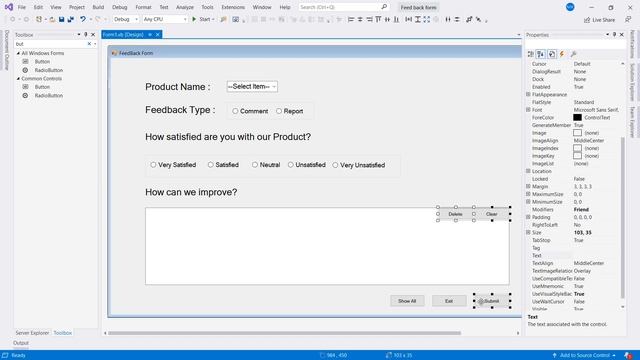Viewport: 640px width, 360px height.
Task: Click the Align Tops layout icon
Action: point(378,19)
